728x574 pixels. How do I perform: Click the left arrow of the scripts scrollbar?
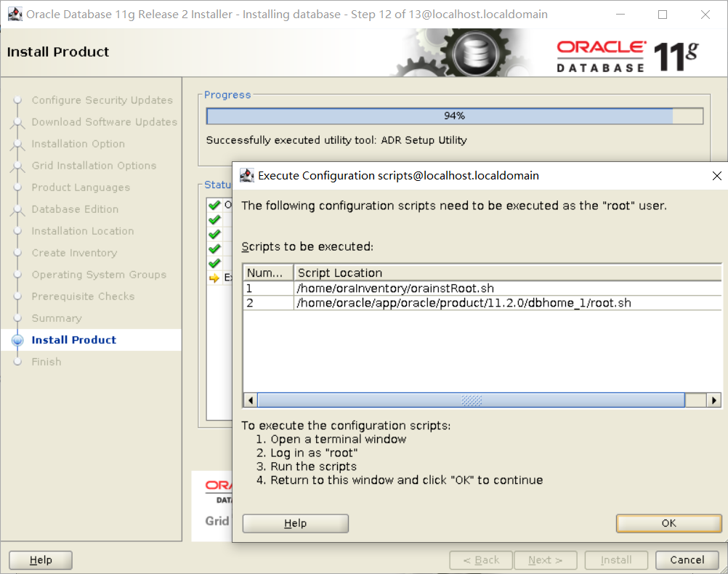[x=251, y=400]
